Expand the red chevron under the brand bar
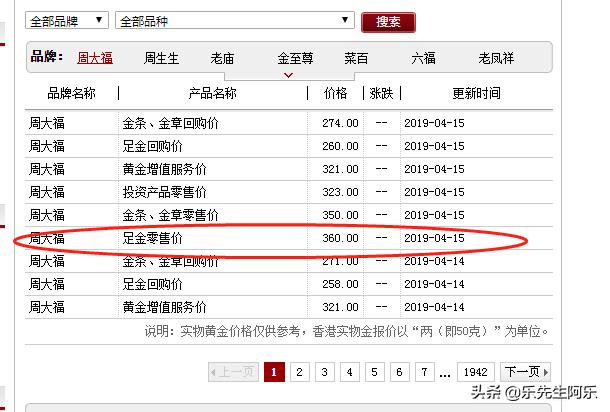Viewport: 610px width, 412px height. point(288,75)
